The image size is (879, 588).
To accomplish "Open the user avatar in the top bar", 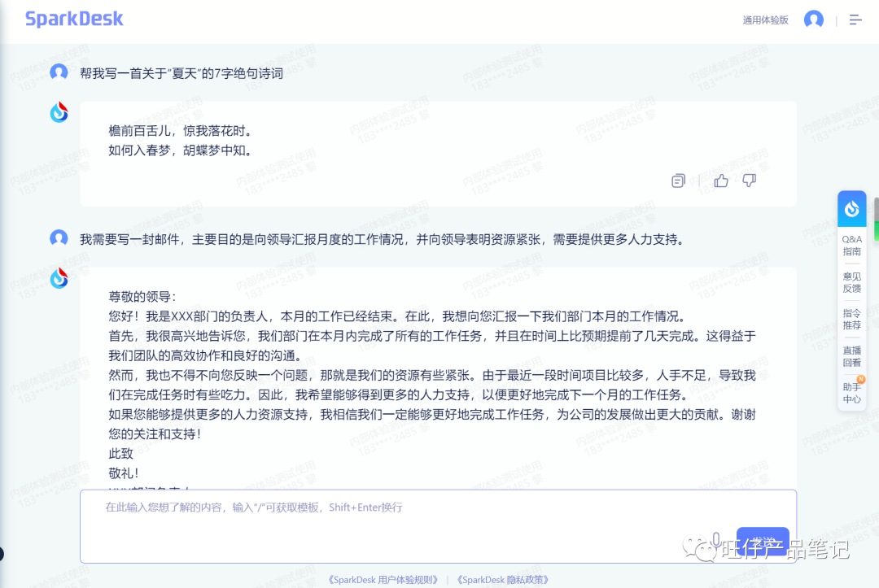I will point(814,19).
